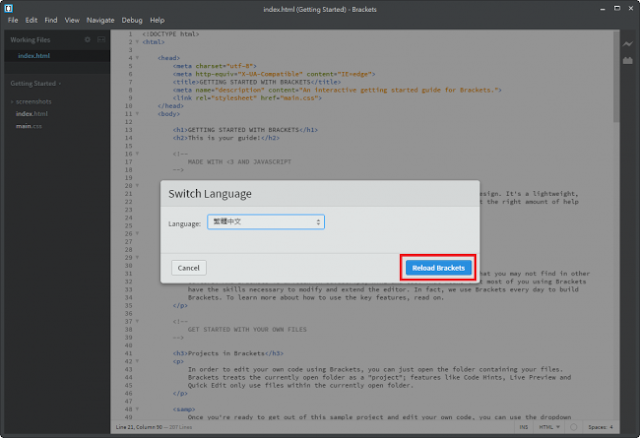640x438 pixels.
Task: Expand the screenshots folder
Action: (x=12, y=102)
